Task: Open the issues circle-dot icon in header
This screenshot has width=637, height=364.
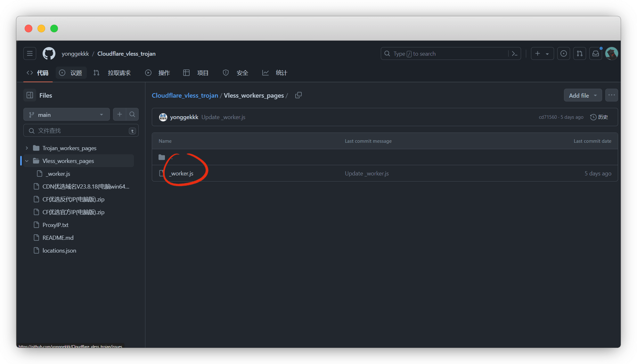Action: click(x=564, y=53)
